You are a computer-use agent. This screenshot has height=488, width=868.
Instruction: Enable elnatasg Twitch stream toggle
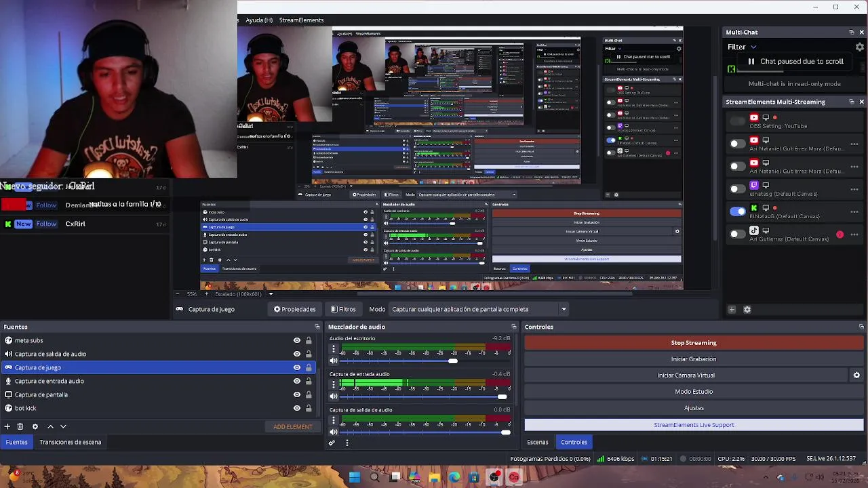(737, 188)
